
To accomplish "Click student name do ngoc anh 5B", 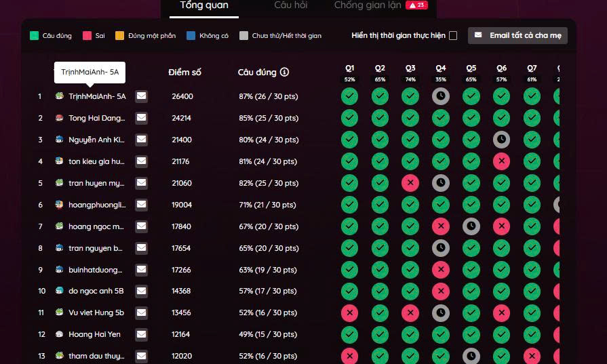I will point(96,291).
